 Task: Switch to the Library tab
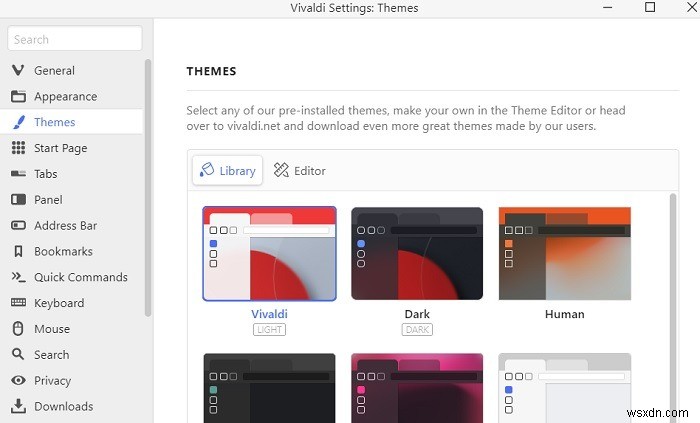click(227, 170)
